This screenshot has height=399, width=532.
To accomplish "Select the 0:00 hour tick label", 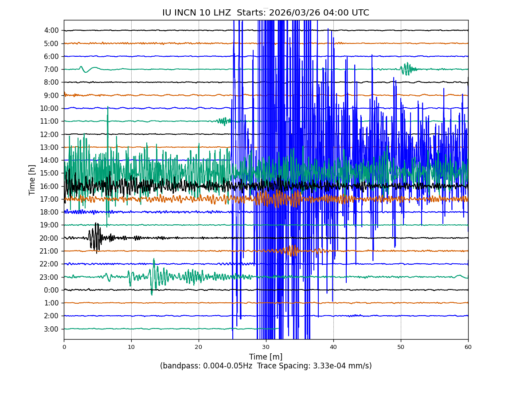I will (x=51, y=290).
